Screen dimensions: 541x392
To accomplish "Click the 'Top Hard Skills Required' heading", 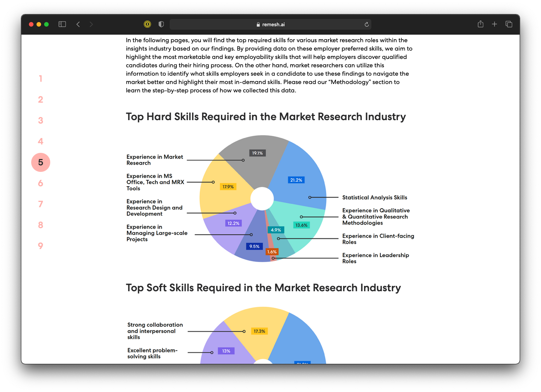I will point(266,117).
